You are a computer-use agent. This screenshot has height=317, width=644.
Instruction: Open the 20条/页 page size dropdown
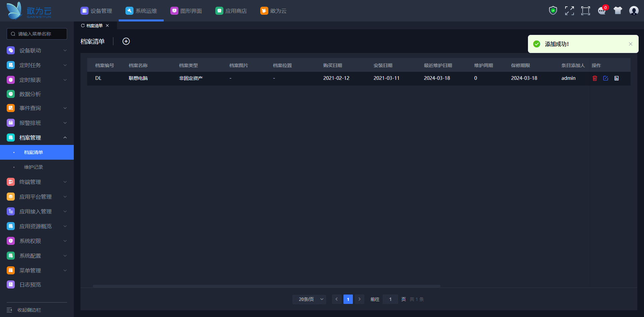coord(309,299)
